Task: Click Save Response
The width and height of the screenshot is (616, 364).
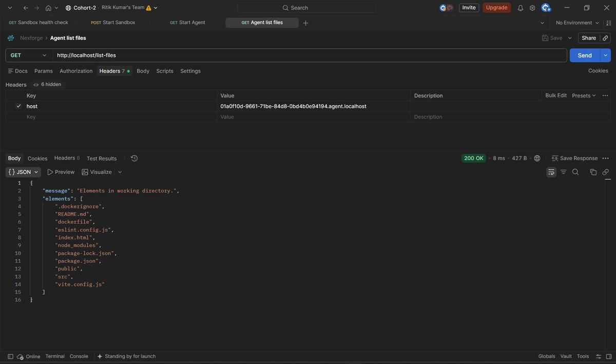Action: [x=574, y=158]
